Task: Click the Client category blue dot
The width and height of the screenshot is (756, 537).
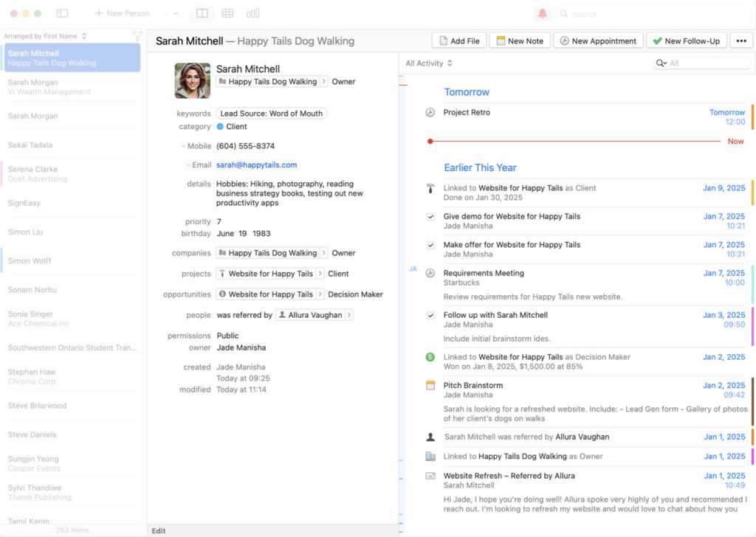Action: click(220, 127)
